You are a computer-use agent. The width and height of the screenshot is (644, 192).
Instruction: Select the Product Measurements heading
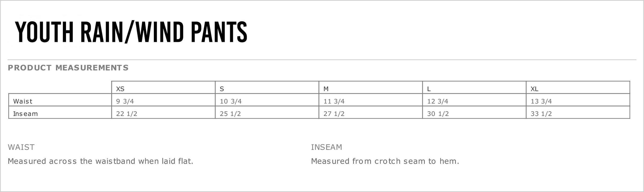pyautogui.click(x=68, y=68)
